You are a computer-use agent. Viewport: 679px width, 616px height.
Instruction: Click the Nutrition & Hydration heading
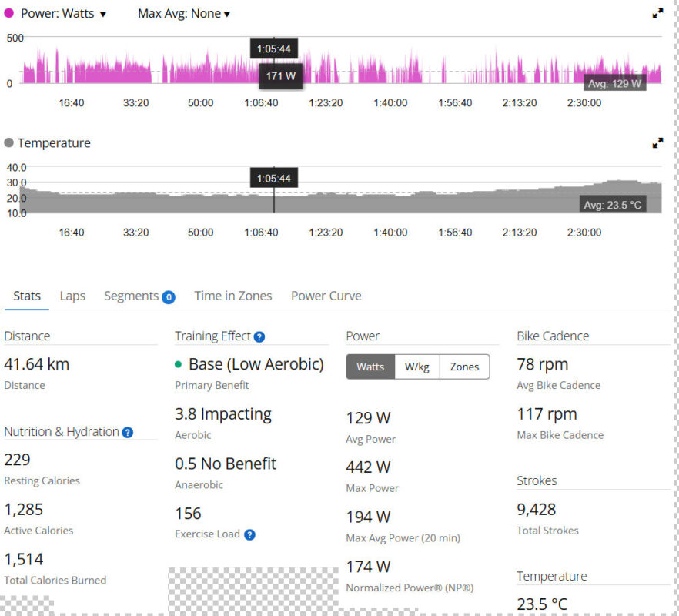coord(62,431)
